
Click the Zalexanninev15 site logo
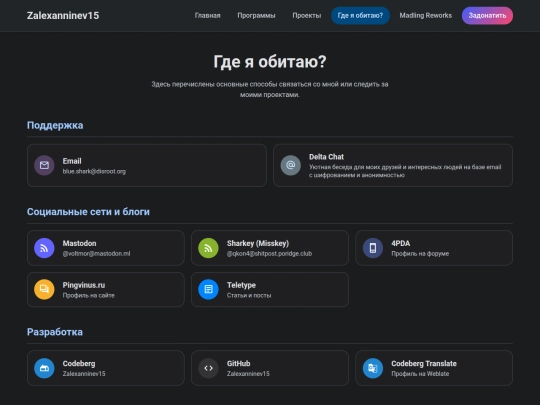(x=63, y=15)
